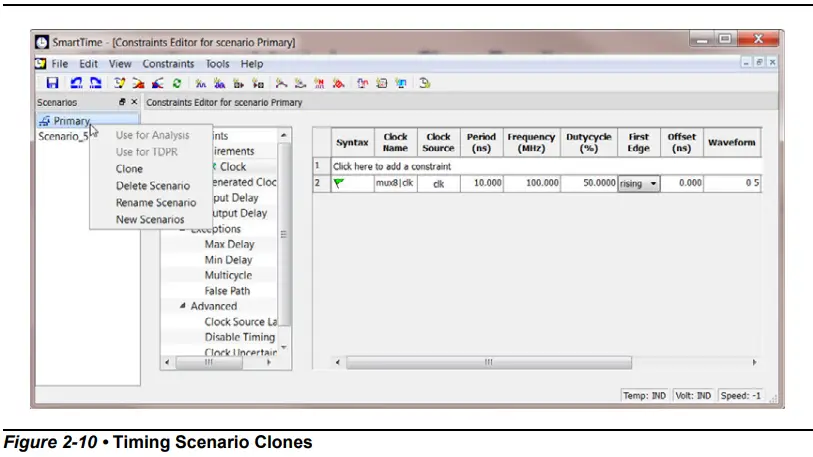
Task: Click the tree scrollbar down arrow
Action: coord(284,348)
